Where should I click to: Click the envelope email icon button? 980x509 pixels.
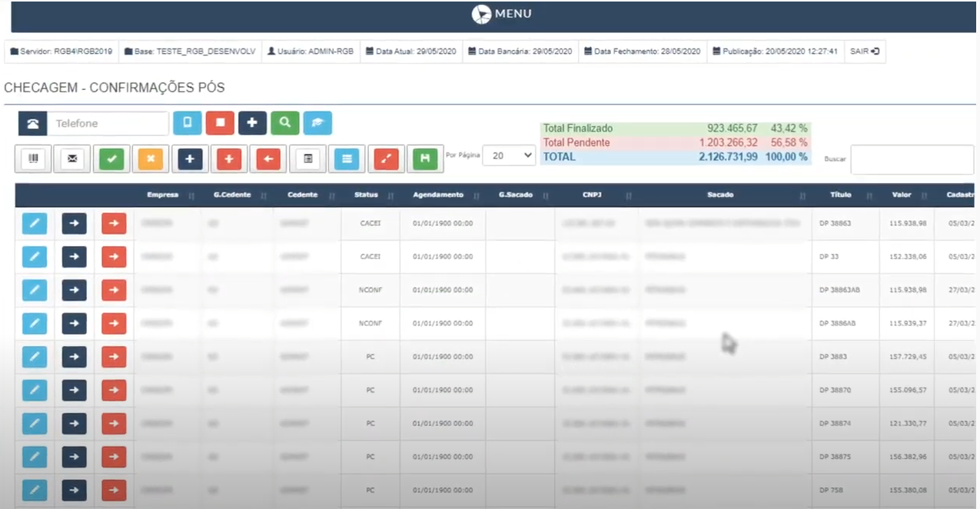tap(72, 158)
